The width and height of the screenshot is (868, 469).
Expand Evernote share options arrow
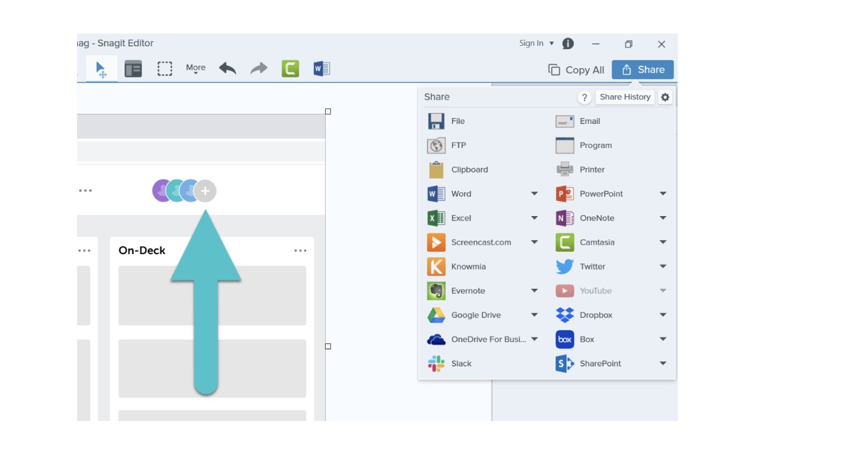535,291
